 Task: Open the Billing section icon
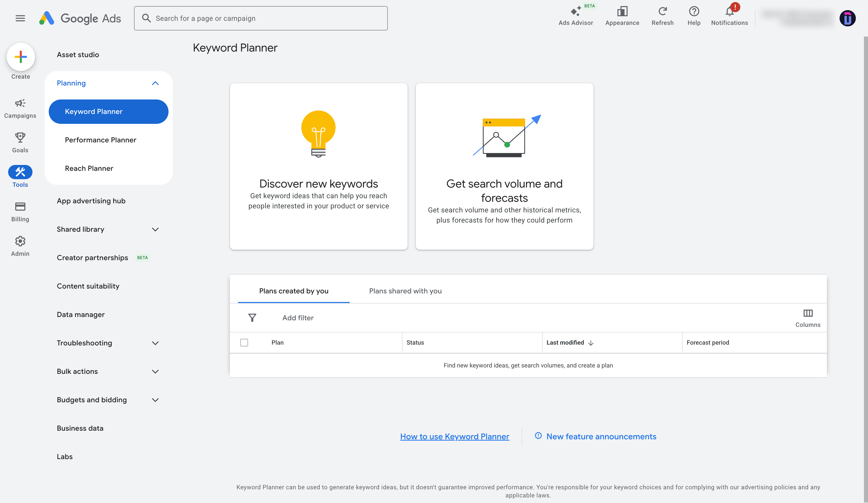[20, 207]
